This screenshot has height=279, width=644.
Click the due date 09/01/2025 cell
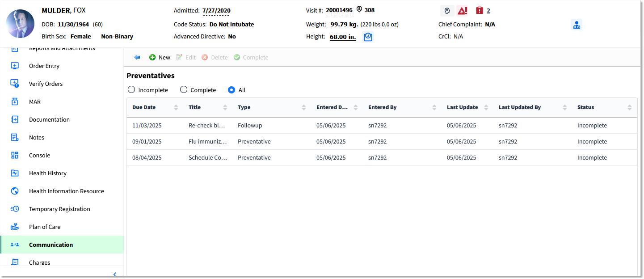[147, 141]
